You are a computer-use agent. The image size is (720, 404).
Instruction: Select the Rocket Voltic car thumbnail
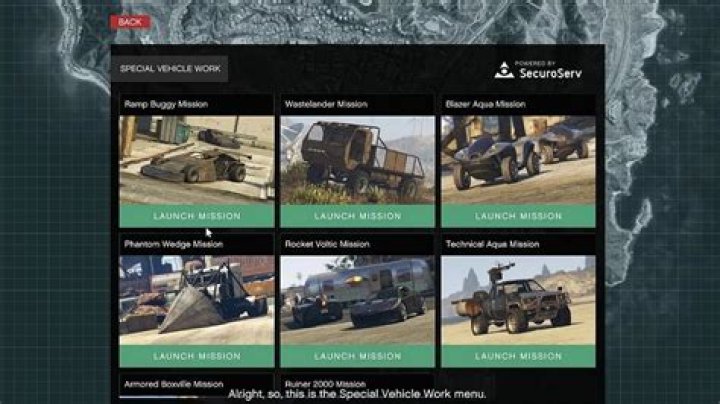(358, 300)
